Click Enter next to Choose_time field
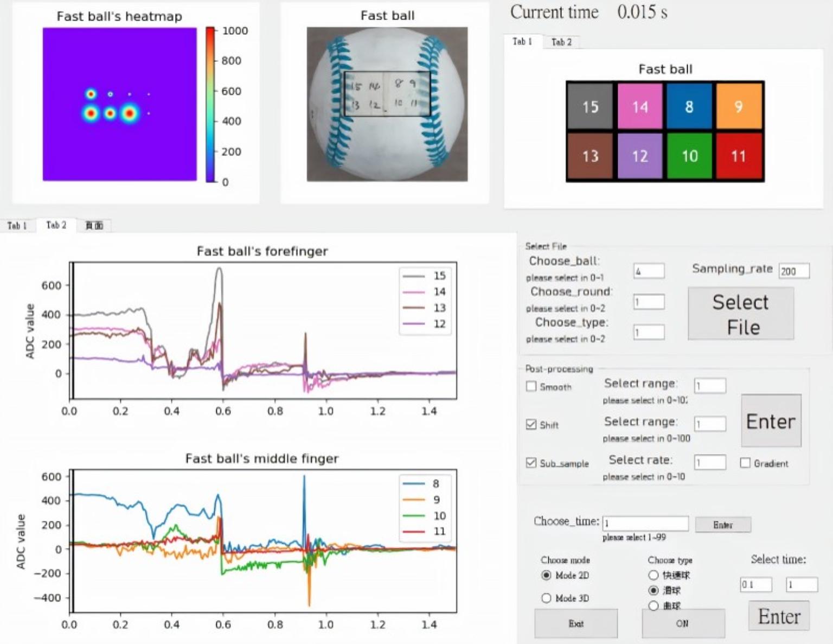833x644 pixels. pos(723,525)
